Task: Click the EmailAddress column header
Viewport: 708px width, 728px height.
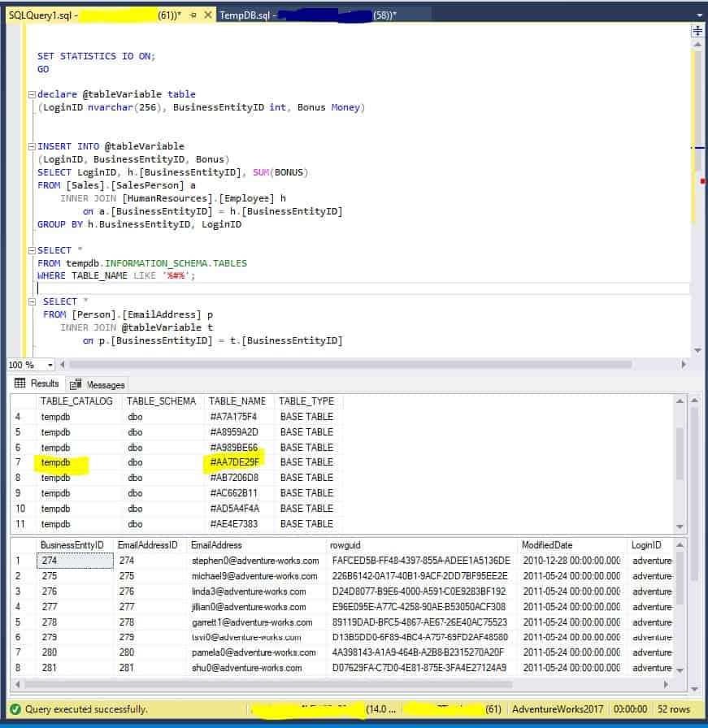Action: pyautogui.click(x=216, y=545)
